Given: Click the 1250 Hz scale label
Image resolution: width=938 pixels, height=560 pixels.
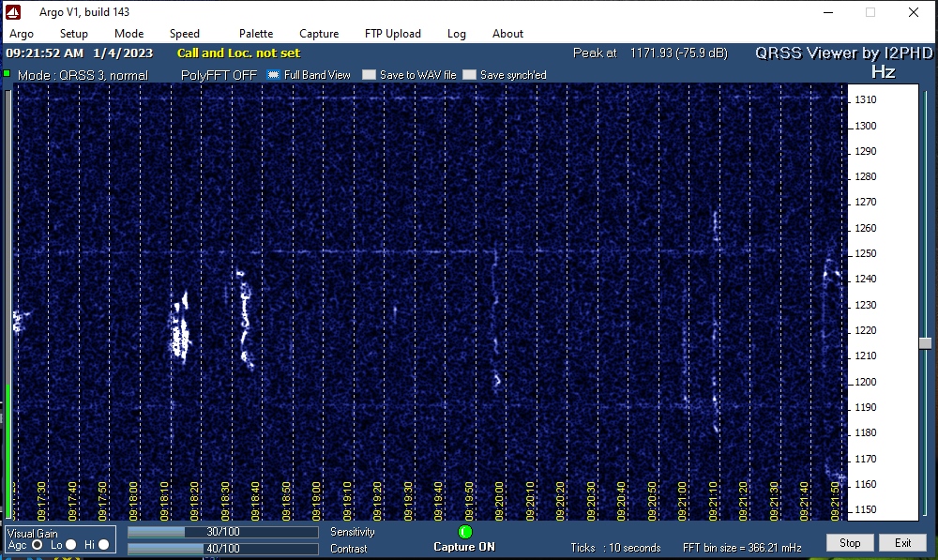Looking at the screenshot, I should click(866, 253).
